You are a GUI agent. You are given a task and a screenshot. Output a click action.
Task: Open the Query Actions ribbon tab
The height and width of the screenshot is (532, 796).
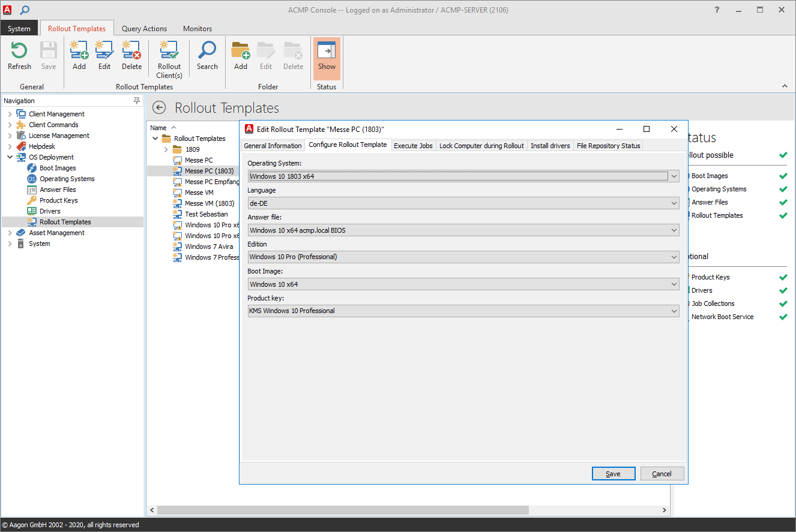point(144,28)
